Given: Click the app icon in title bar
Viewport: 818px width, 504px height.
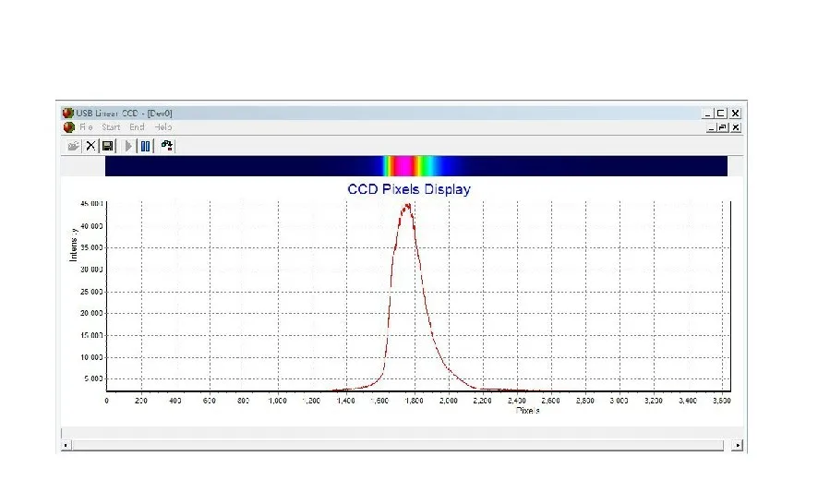Looking at the screenshot, I should pos(67,114).
